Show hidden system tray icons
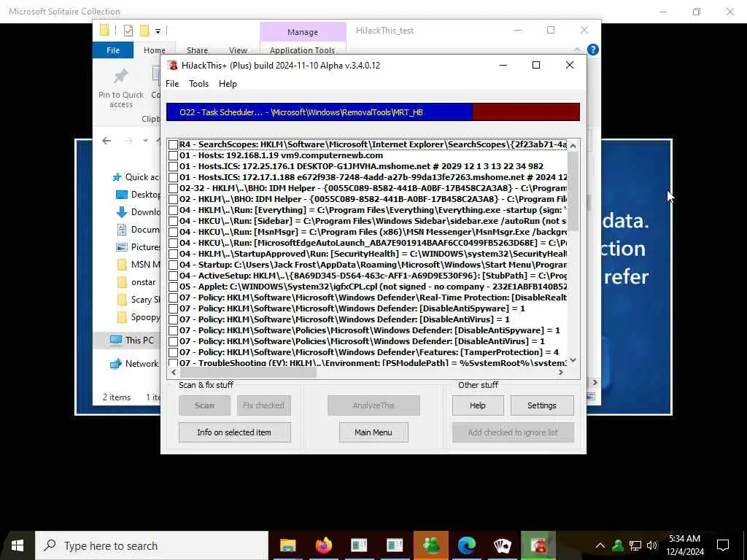This screenshot has width=747, height=560. pyautogui.click(x=600, y=545)
